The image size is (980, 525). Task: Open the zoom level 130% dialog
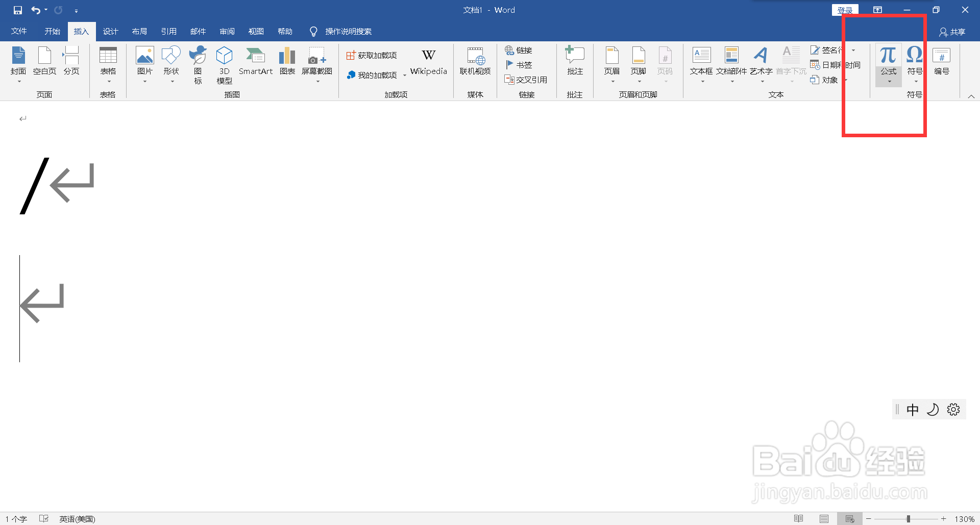point(965,519)
